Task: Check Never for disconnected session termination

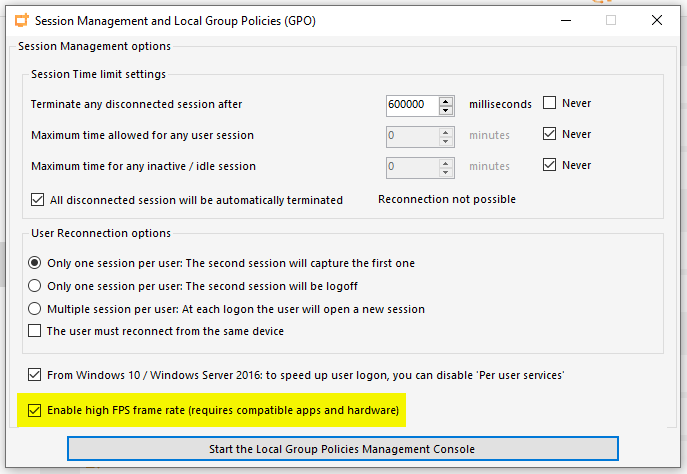Action: (x=550, y=103)
